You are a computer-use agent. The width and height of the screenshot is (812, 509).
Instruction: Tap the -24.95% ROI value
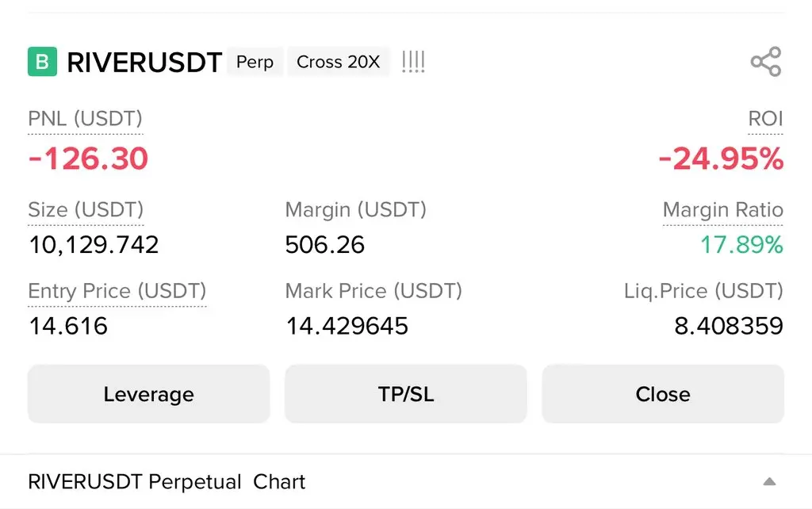tap(721, 159)
